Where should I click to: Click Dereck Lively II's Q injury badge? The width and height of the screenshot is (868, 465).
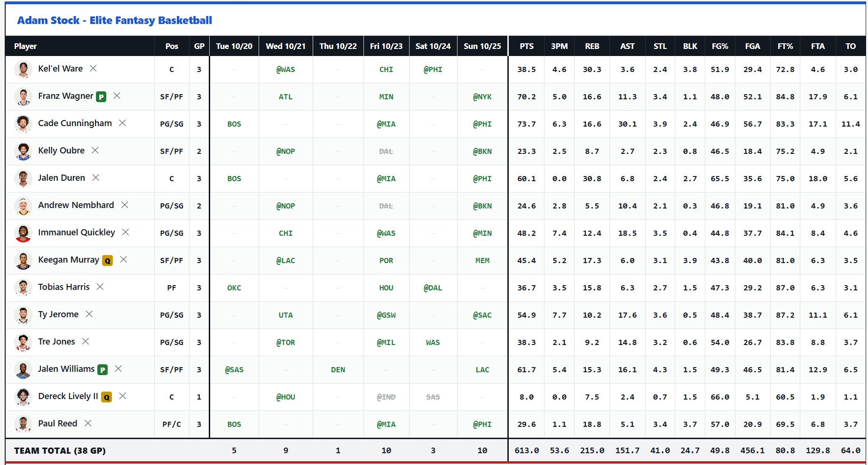(x=107, y=397)
